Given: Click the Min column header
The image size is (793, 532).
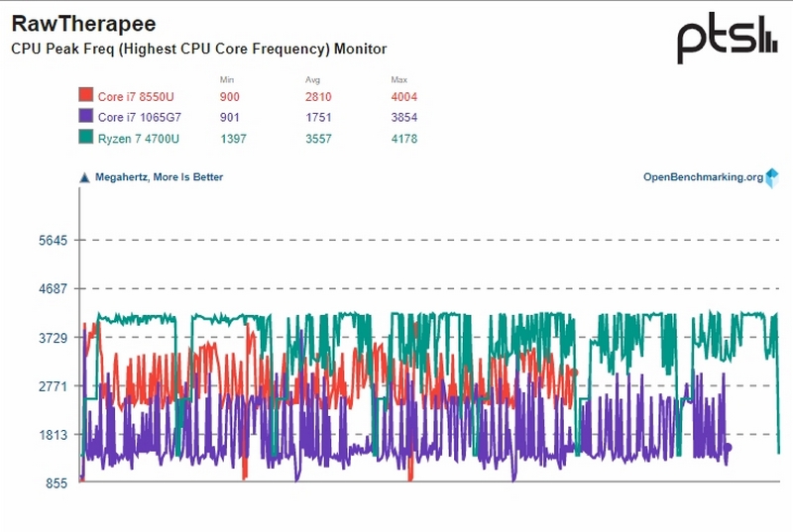Looking at the screenshot, I should 227,79.
